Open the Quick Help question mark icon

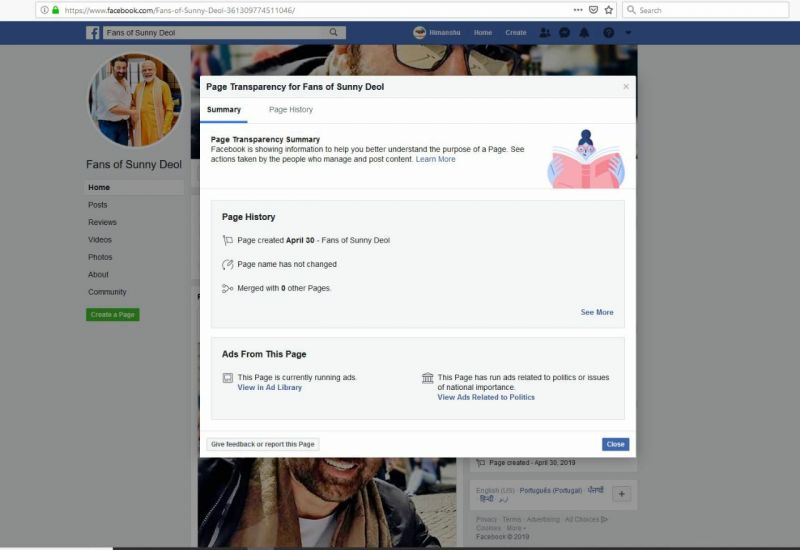pyautogui.click(x=608, y=32)
